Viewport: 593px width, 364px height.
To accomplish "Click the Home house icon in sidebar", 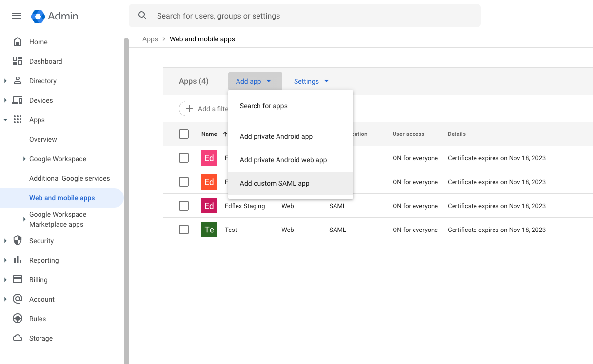I will 18,42.
